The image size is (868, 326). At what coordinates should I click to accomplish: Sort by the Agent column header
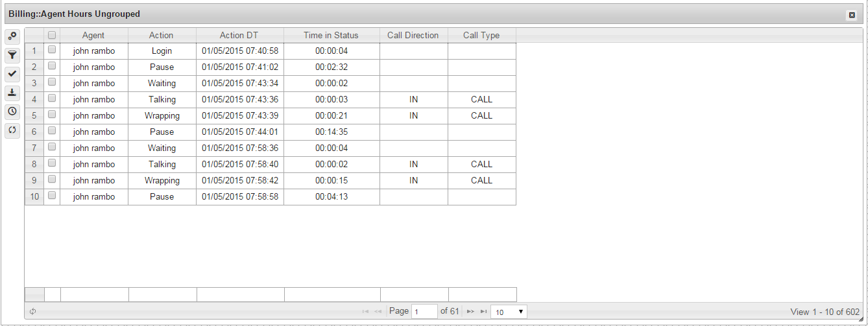93,36
